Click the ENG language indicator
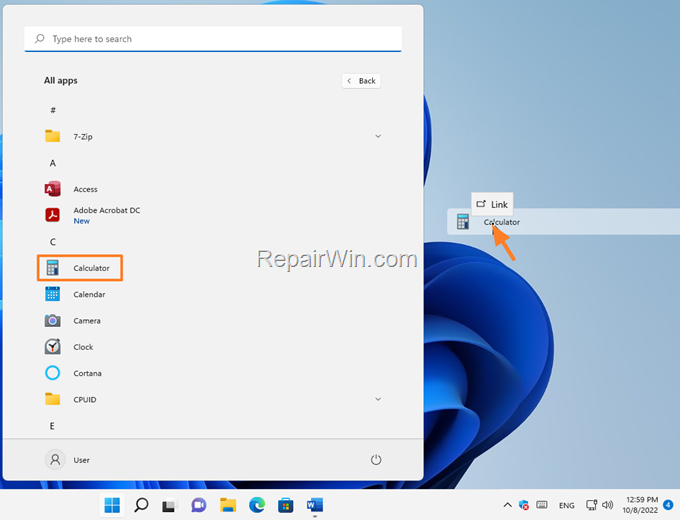The width and height of the screenshot is (680, 520). tap(566, 505)
